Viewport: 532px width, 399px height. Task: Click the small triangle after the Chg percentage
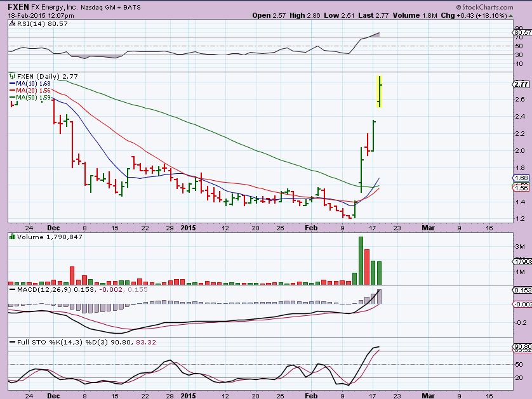tap(510, 16)
